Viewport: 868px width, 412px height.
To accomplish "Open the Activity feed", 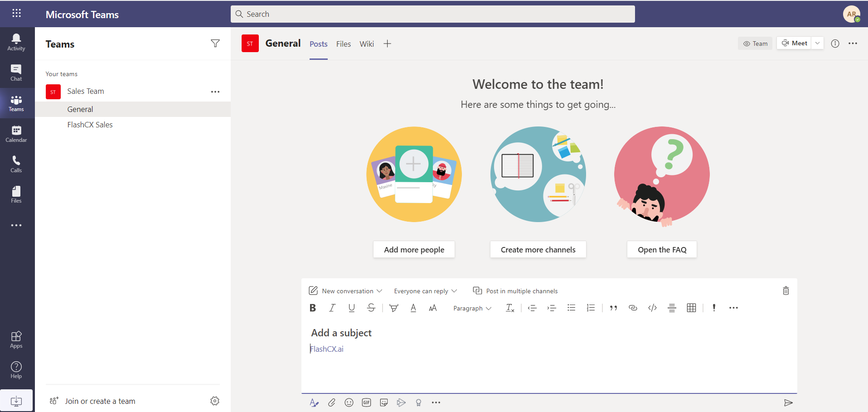I will click(16, 42).
